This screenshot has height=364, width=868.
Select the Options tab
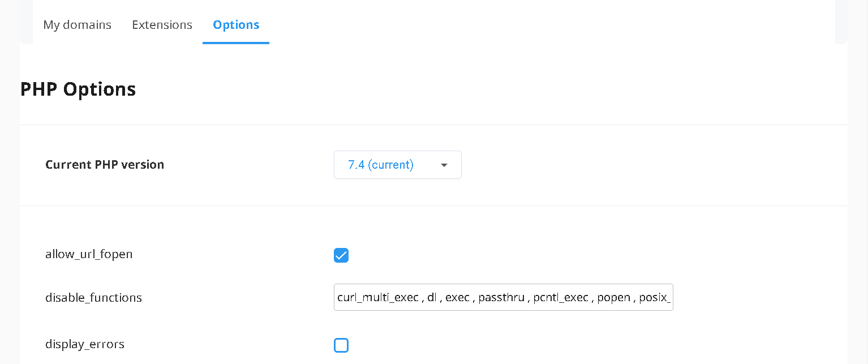click(x=236, y=25)
